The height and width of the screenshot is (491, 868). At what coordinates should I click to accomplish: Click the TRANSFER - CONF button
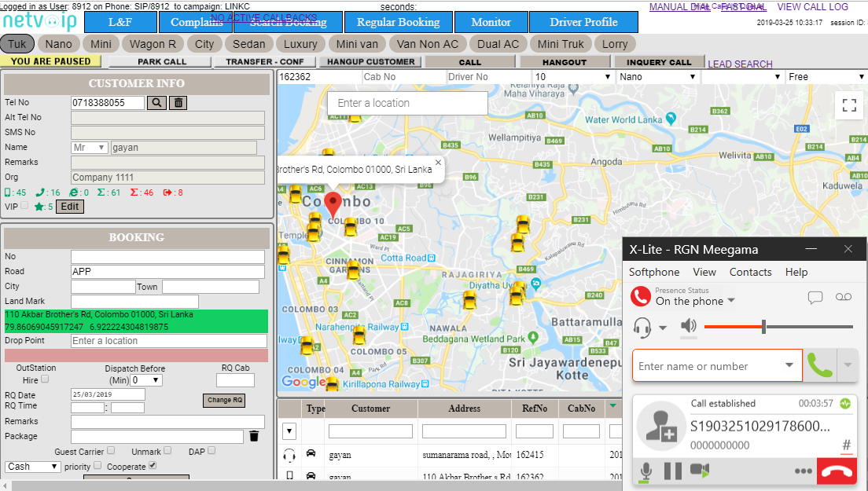point(265,61)
